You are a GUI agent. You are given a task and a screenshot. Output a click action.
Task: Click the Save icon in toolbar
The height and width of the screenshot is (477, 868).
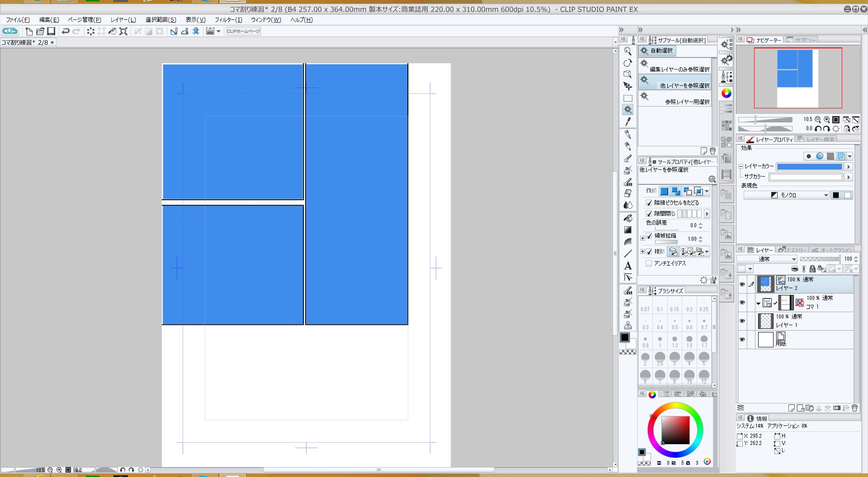51,31
